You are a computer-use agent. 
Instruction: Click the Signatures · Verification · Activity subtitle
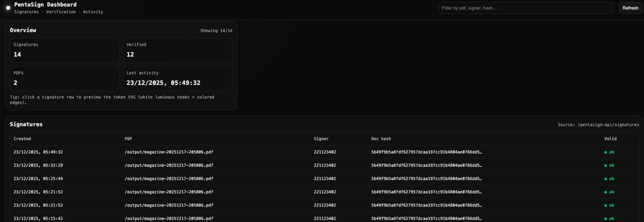[x=58, y=12]
